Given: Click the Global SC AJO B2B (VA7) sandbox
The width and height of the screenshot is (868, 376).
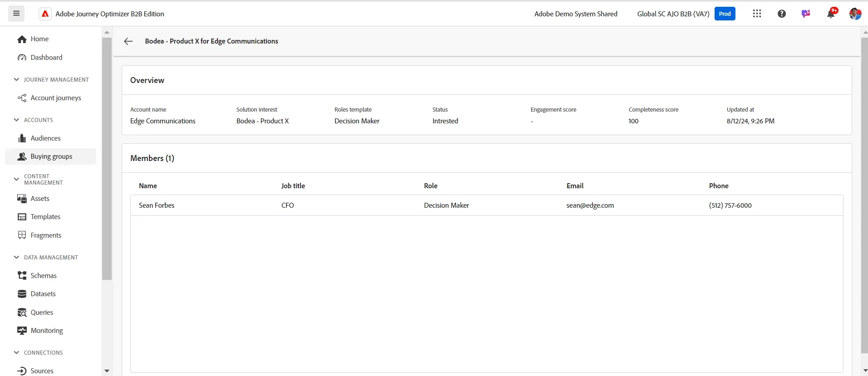Looking at the screenshot, I should pyautogui.click(x=673, y=14).
